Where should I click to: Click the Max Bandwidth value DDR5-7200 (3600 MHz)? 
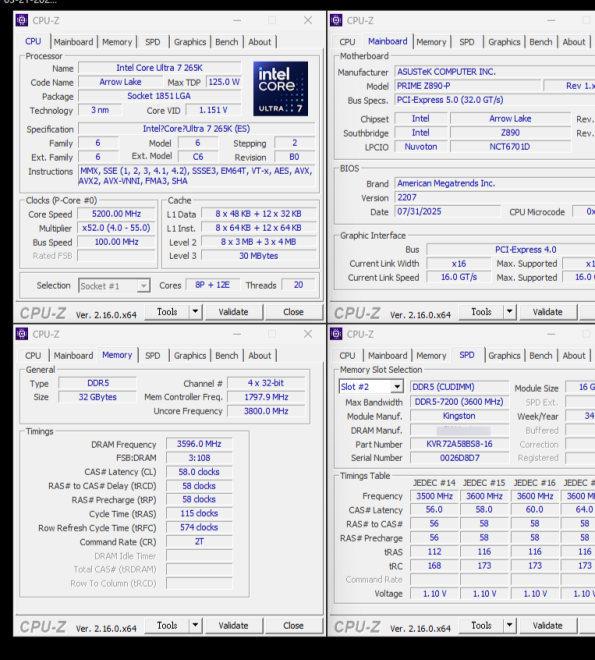(x=460, y=402)
